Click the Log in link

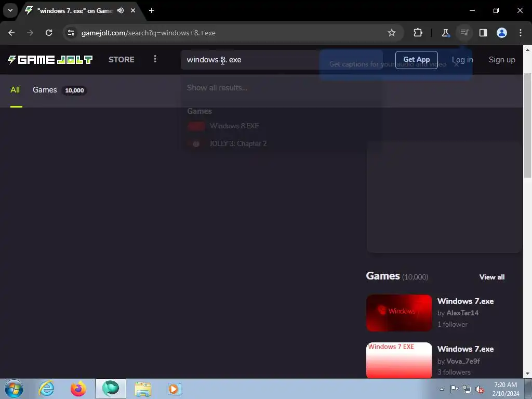click(x=462, y=60)
